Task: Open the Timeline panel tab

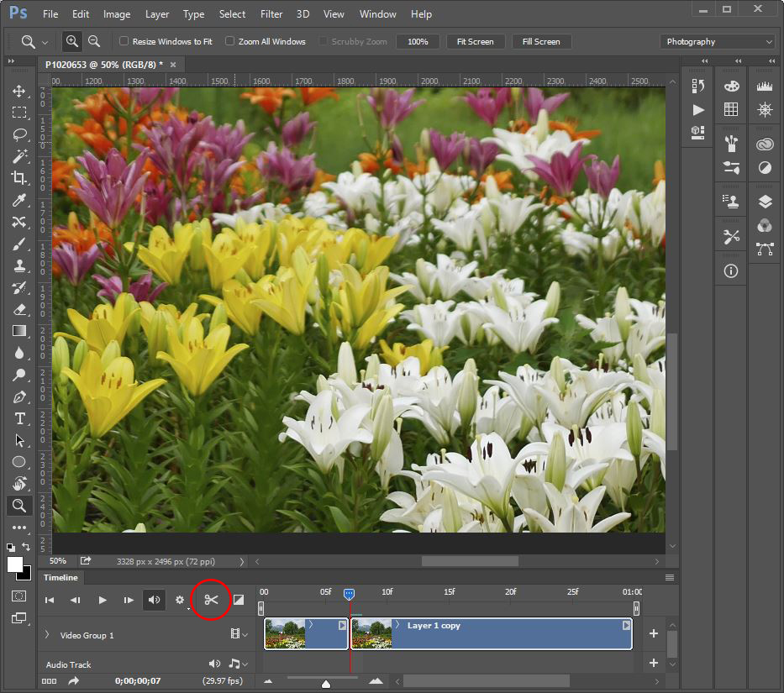Action: 61,578
